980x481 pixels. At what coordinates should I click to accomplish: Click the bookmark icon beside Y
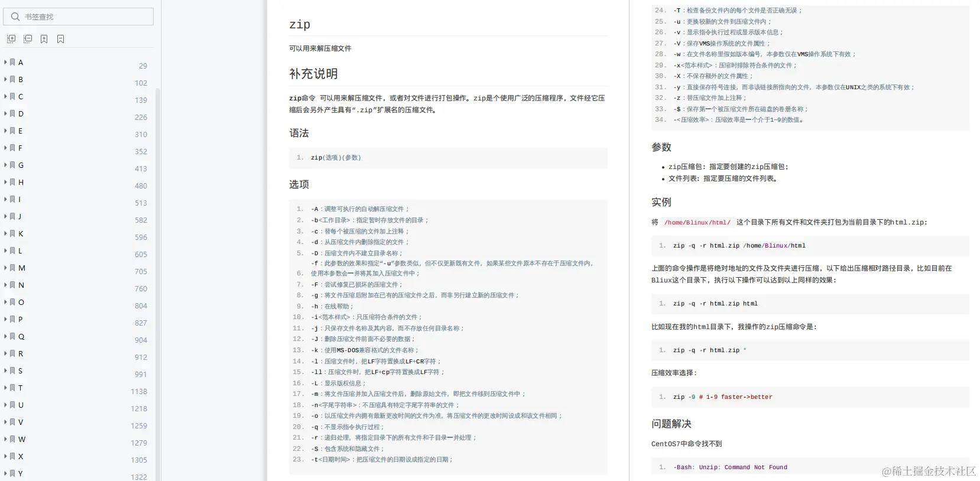tap(12, 473)
